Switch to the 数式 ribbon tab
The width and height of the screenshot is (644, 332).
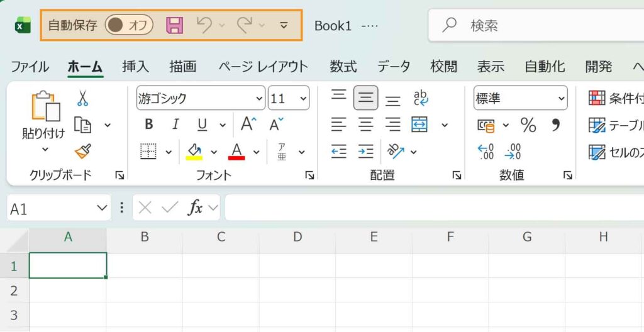point(343,67)
